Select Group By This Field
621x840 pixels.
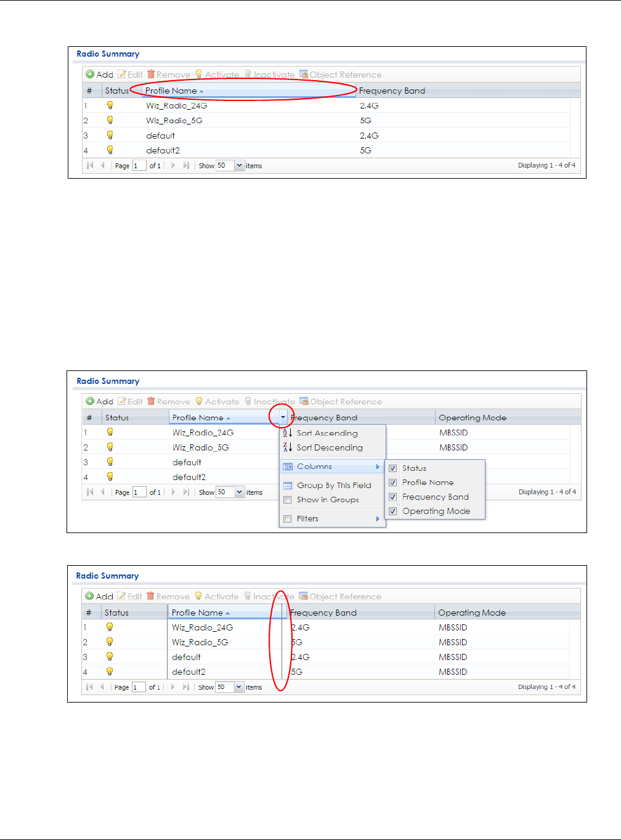(x=333, y=485)
